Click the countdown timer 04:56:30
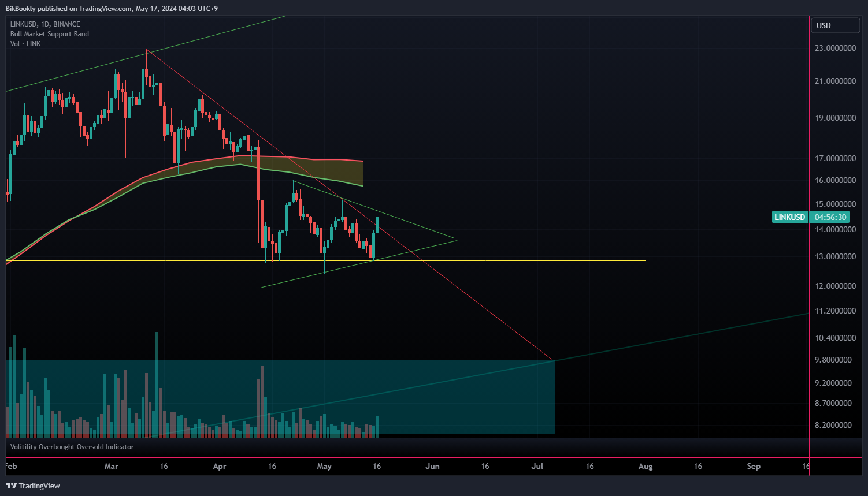Viewport: 868px width, 496px height. (x=830, y=217)
